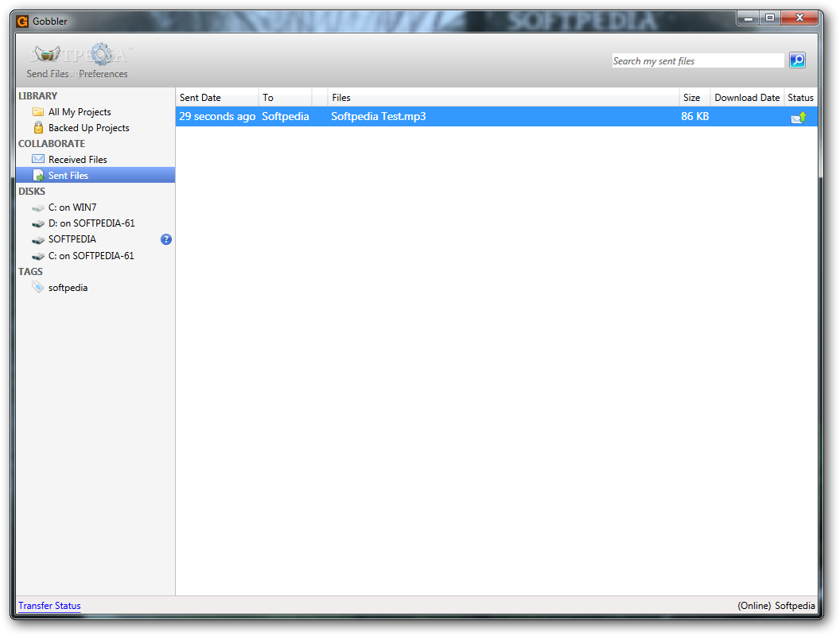Viewport: 840px width, 636px height.
Task: Click the Send Files toolbar icon
Action: click(47, 55)
